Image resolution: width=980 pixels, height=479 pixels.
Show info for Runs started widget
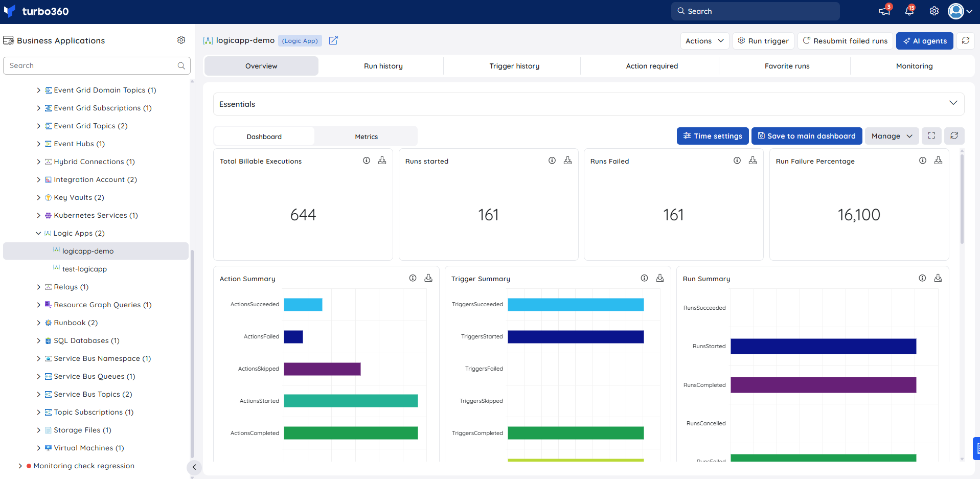552,161
